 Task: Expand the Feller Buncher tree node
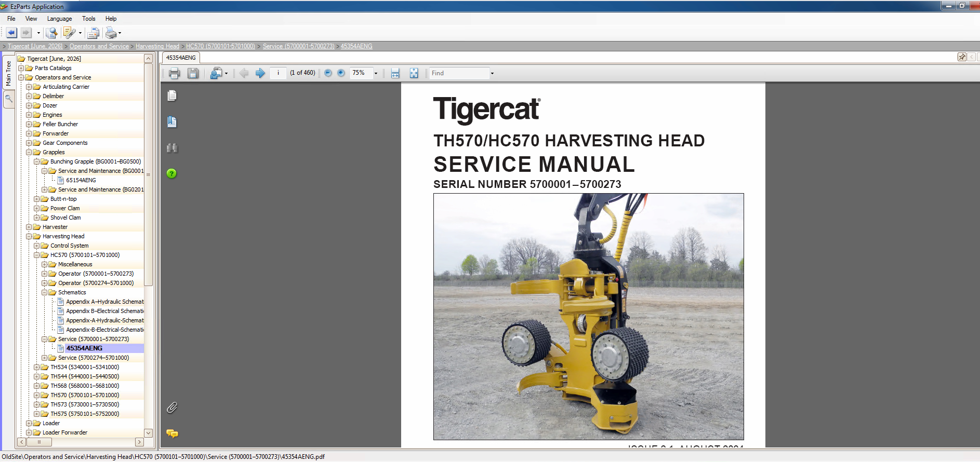[29, 124]
